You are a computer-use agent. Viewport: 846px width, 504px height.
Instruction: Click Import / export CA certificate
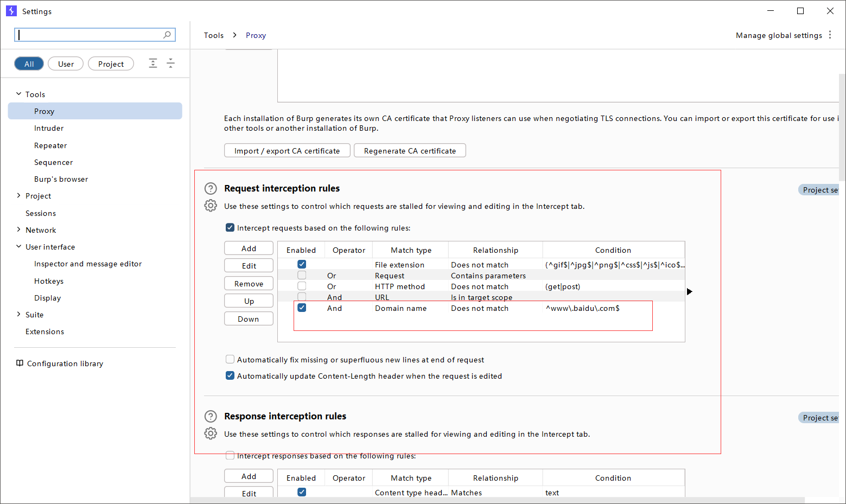coord(287,150)
